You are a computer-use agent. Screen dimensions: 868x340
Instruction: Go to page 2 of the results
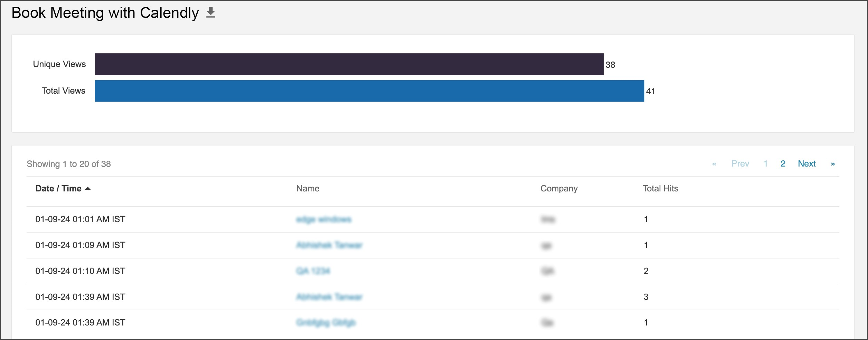click(x=783, y=163)
